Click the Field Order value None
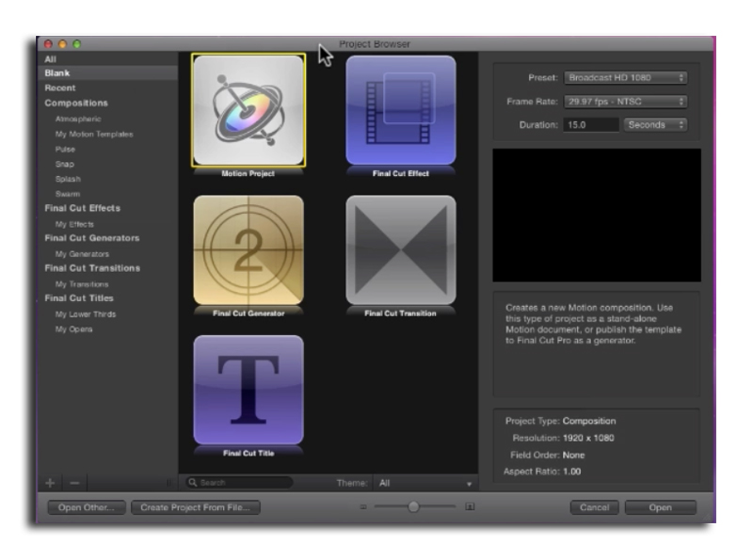 click(574, 455)
